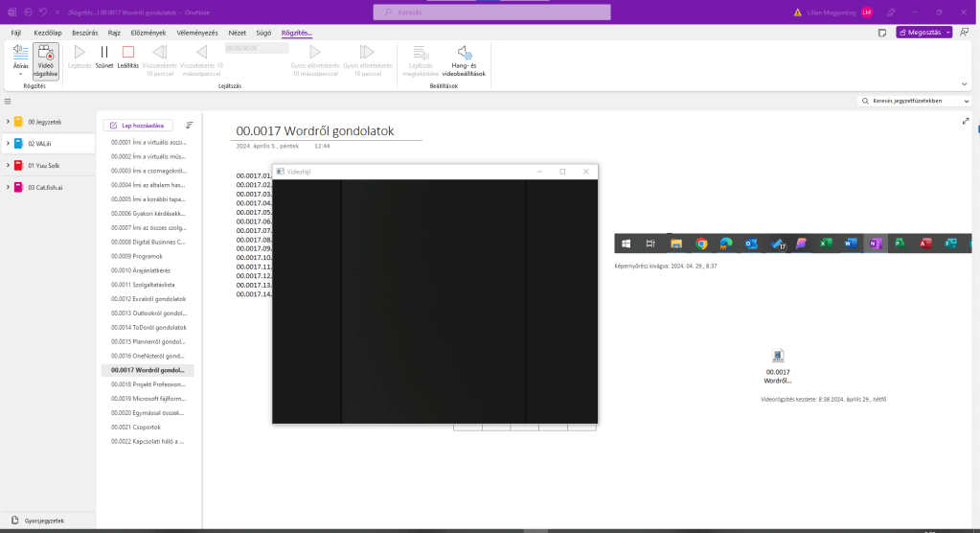Click the LM account avatar

pos(867,12)
